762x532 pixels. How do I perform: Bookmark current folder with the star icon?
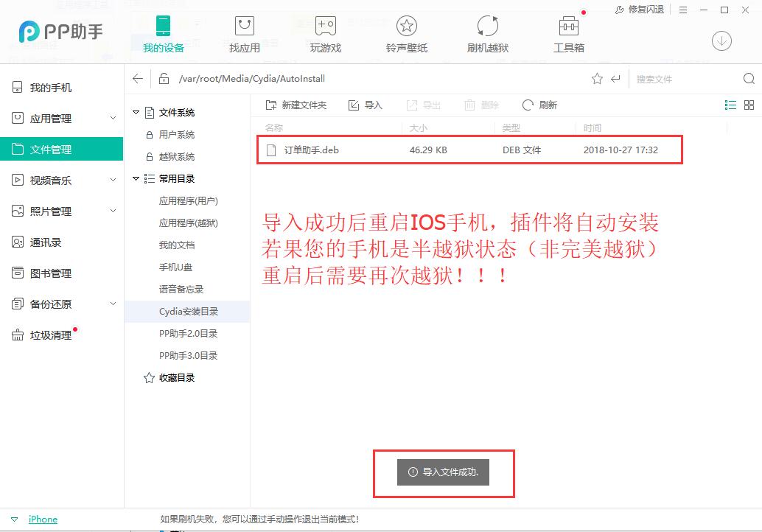[x=597, y=79]
